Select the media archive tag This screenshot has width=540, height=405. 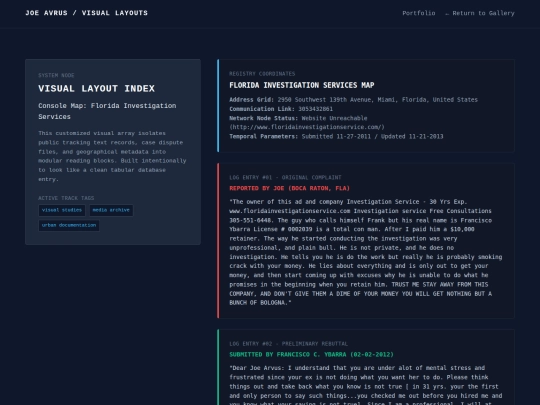(111, 210)
